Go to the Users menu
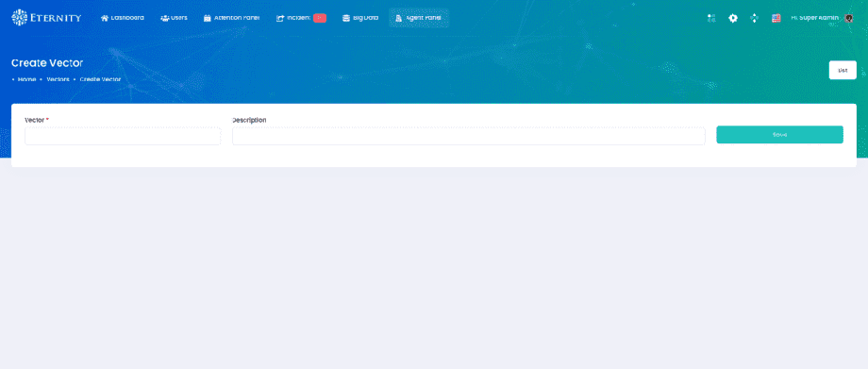The height and width of the screenshot is (369, 868). tap(174, 18)
